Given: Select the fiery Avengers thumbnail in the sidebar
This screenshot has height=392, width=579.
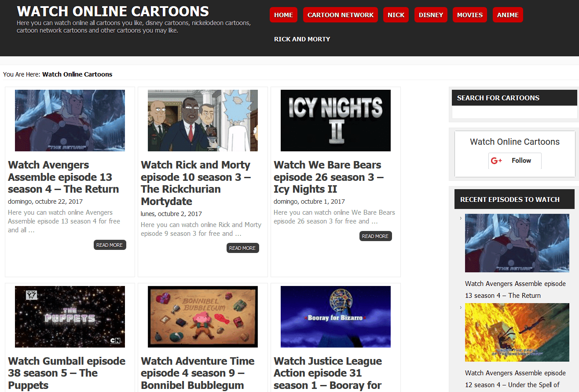Looking at the screenshot, I should point(517,332).
